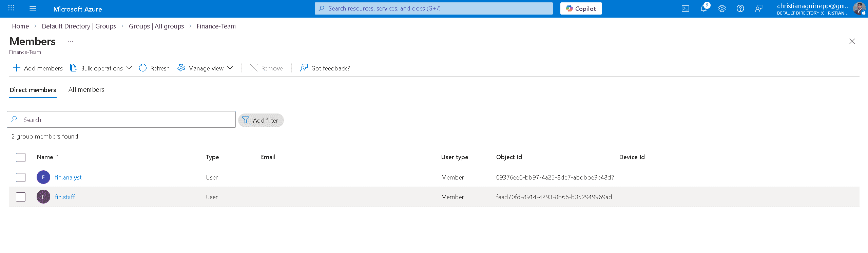Viewport: 868px width, 253px height.
Task: Click the Refresh toolbar icon
Action: [x=154, y=68]
